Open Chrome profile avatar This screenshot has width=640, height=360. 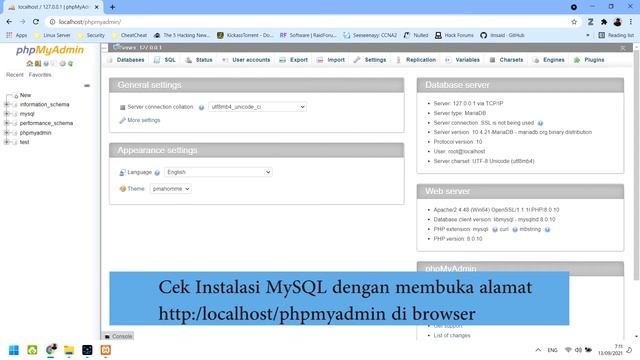[x=617, y=22]
